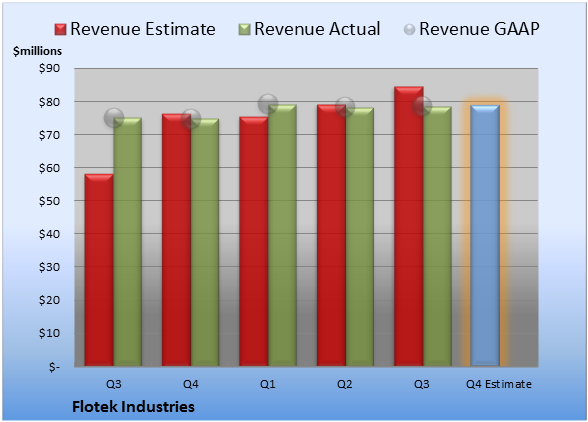This screenshot has width=588, height=422.
Task: Click the 'Q1' category label
Action: point(268,384)
